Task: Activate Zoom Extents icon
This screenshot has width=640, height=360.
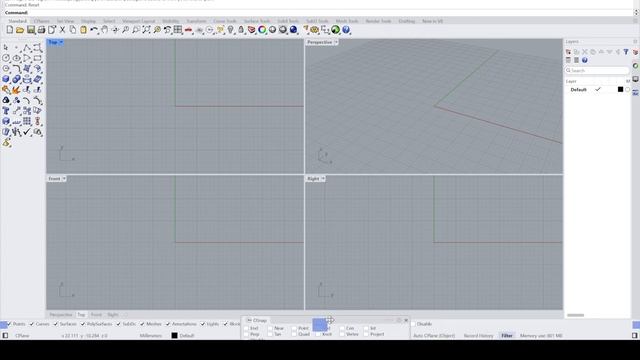Action: pyautogui.click(x=146, y=30)
